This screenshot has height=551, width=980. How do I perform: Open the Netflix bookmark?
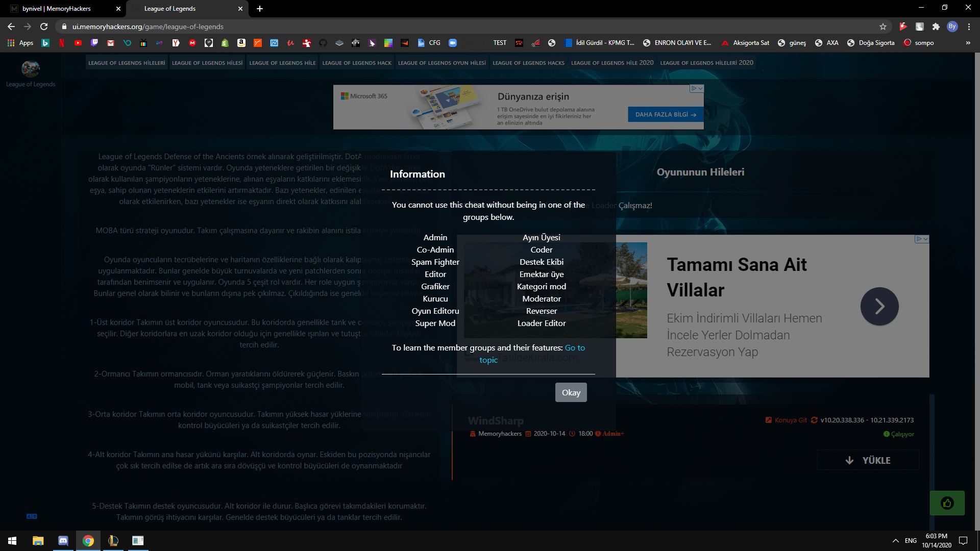[x=62, y=43]
